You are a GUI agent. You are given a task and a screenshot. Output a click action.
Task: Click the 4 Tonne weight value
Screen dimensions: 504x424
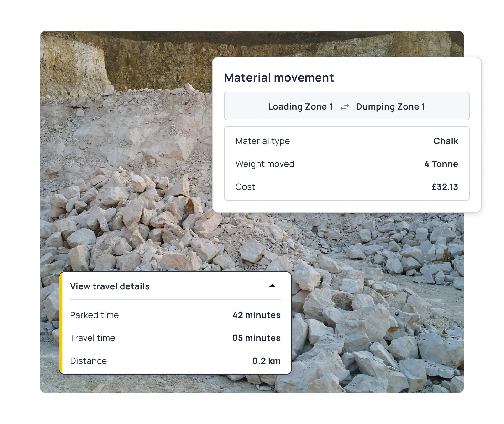[441, 164]
